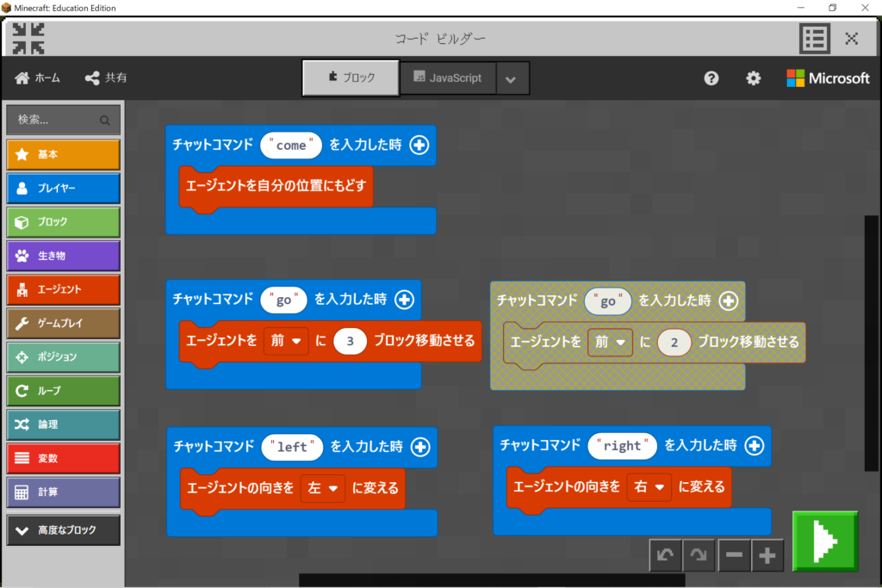Add parameter with plus on come block

[419, 145]
